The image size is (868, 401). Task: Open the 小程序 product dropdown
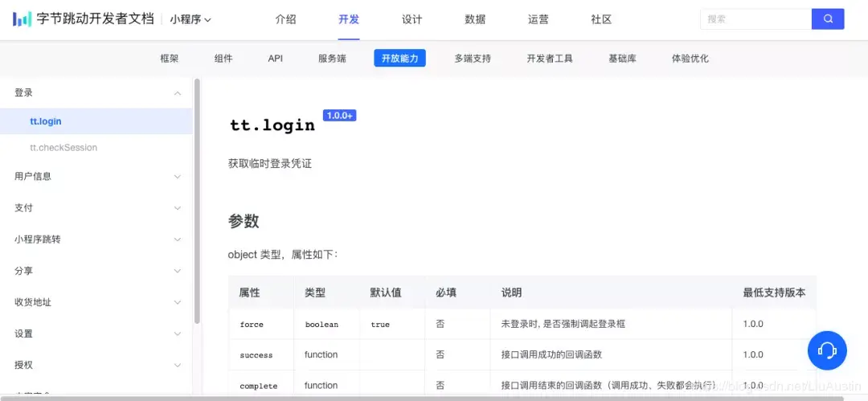click(x=190, y=19)
